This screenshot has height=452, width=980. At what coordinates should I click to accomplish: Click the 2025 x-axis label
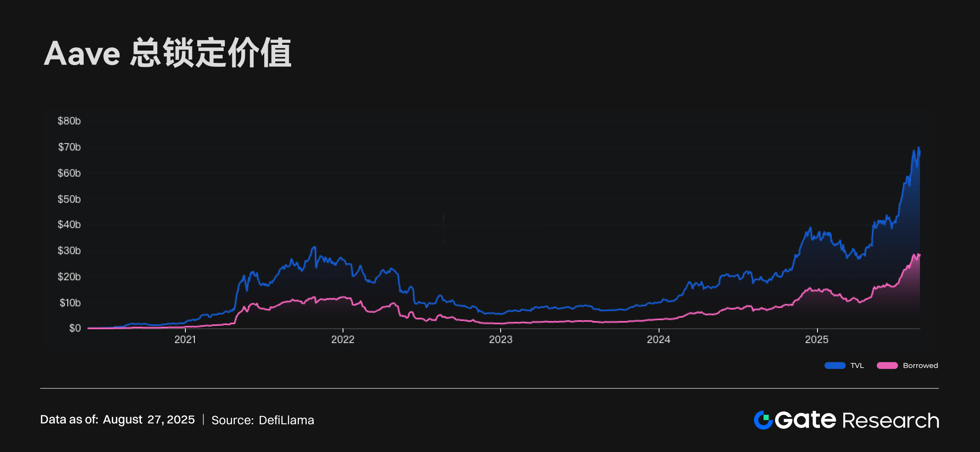(817, 340)
